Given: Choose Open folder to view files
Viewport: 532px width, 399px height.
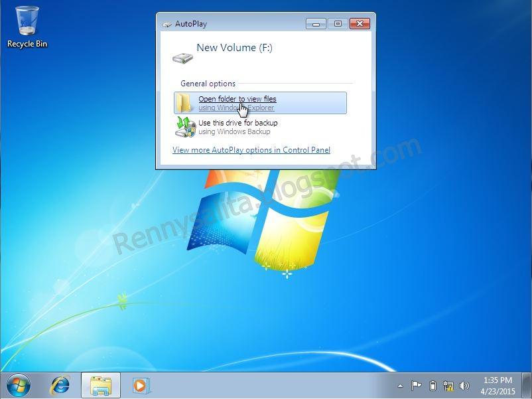Looking at the screenshot, I should (x=260, y=103).
